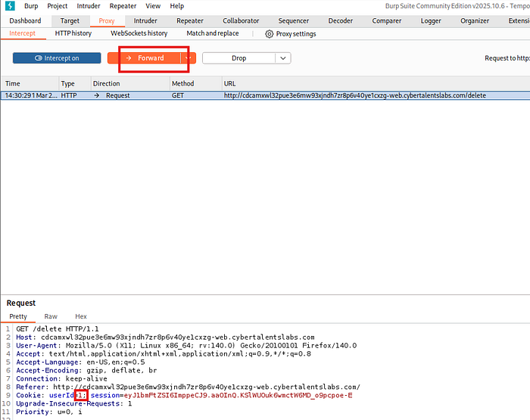Open the Repeater menu in menu bar
The image size is (530, 420).
coord(123,6)
